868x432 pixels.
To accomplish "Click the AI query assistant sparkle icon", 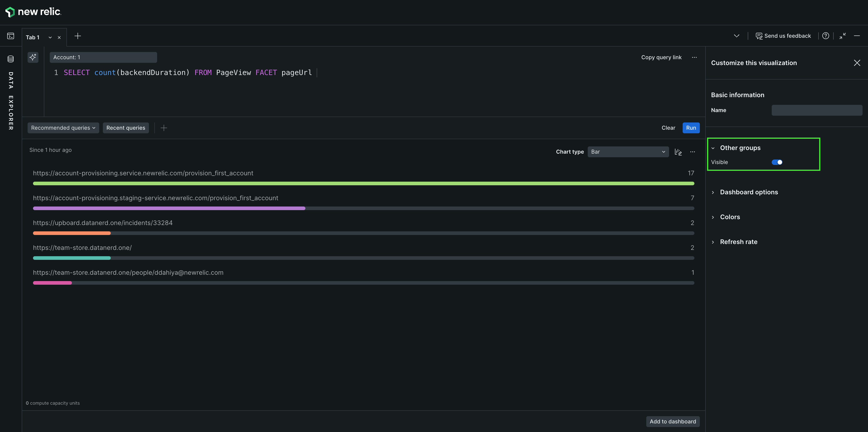I will (33, 57).
